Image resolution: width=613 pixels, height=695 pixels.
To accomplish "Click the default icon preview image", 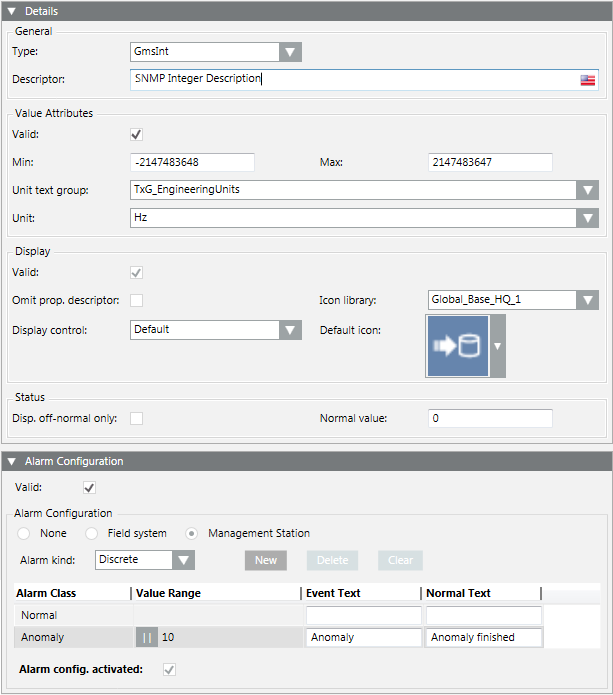I will point(457,346).
